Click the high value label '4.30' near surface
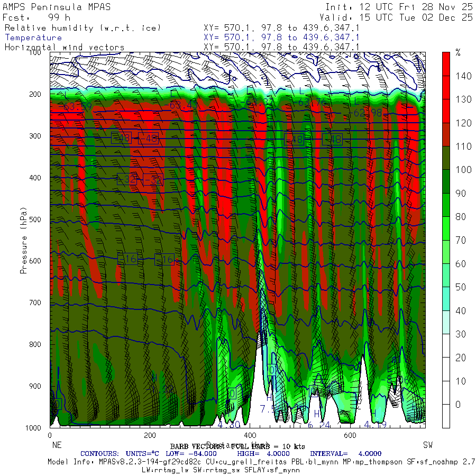The height and width of the screenshot is (476, 476). point(229,424)
